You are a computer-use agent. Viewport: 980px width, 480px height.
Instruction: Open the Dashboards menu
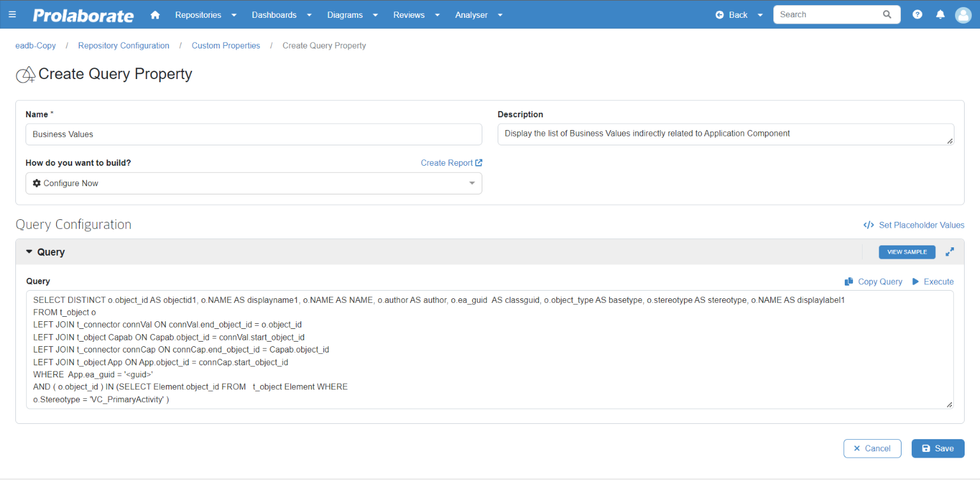274,14
